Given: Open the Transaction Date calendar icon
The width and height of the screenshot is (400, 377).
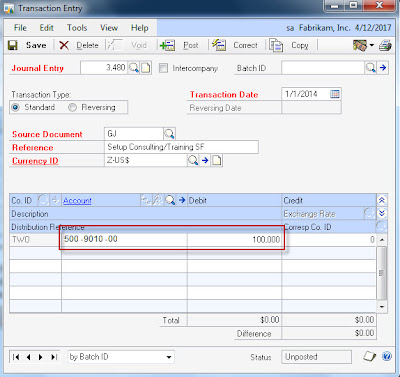Looking at the screenshot, I should (335, 94).
